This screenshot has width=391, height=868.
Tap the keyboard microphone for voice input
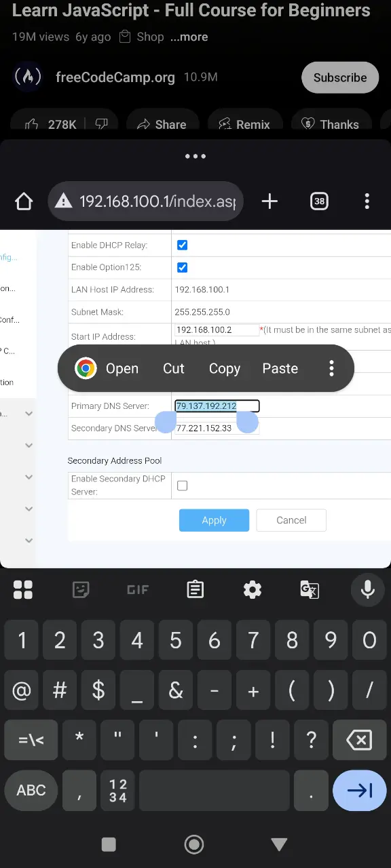pyautogui.click(x=368, y=590)
